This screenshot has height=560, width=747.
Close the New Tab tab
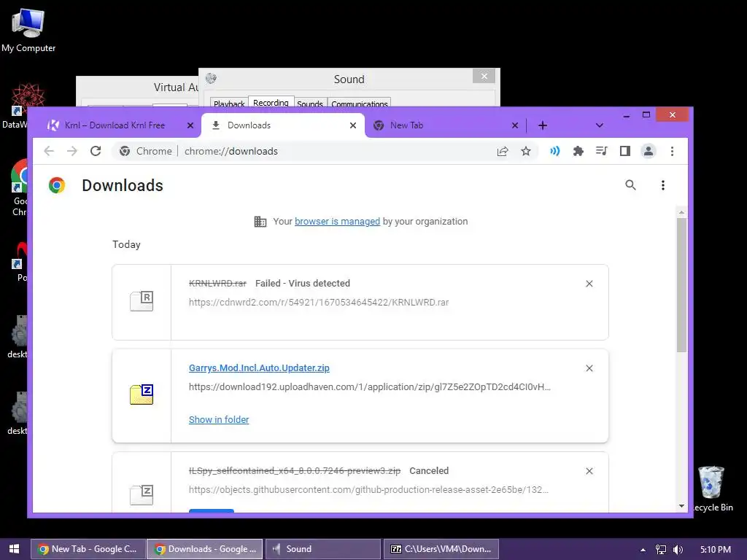pos(515,125)
